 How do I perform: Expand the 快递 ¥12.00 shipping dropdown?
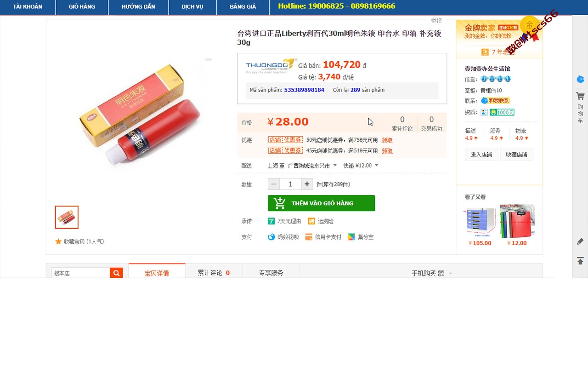tap(361, 166)
